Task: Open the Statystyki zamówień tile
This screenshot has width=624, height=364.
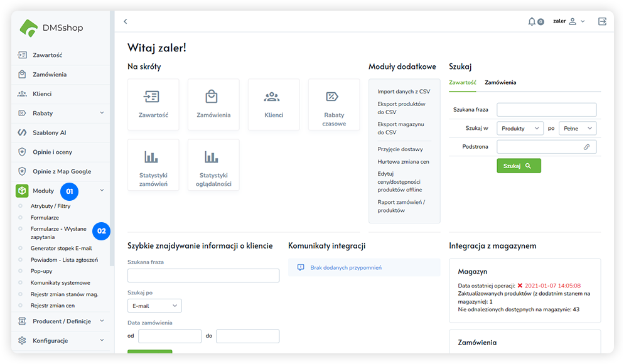Action: (153, 164)
